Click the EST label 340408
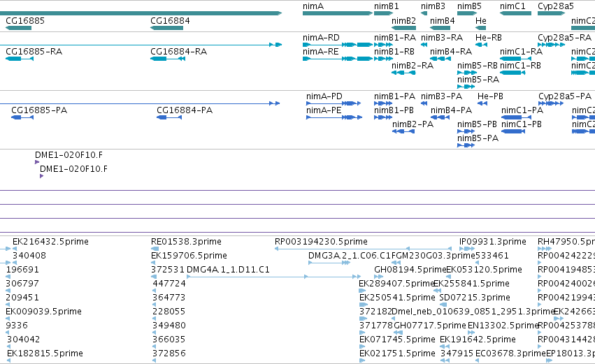Viewport: 595px width, 364px height. point(29,256)
